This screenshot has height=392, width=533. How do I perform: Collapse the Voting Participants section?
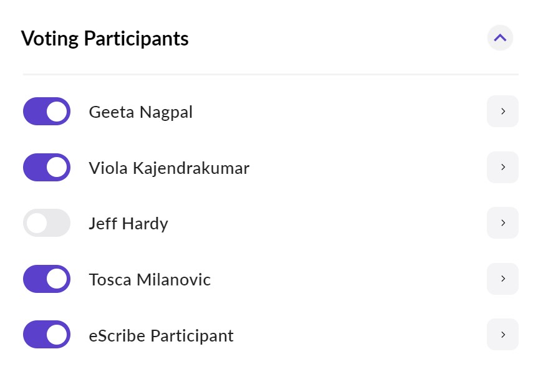coord(500,38)
